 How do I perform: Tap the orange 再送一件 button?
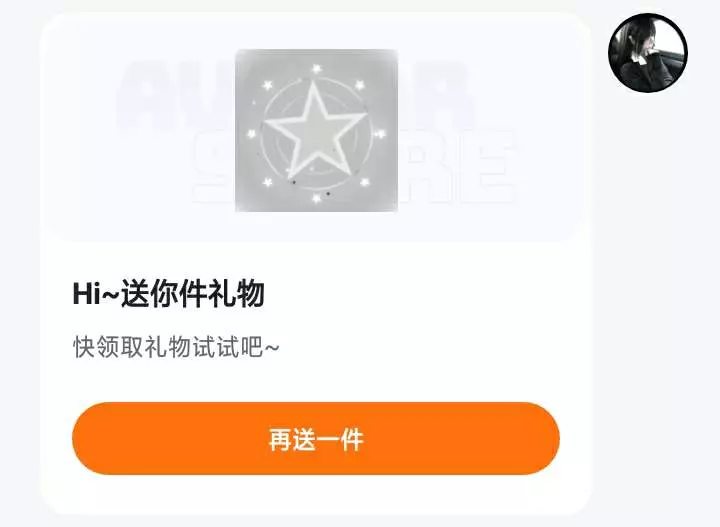316,438
